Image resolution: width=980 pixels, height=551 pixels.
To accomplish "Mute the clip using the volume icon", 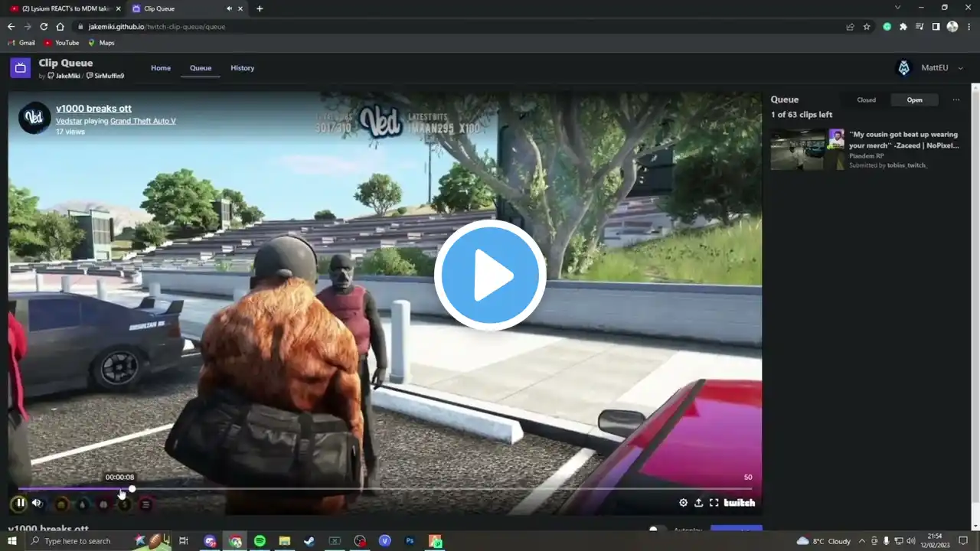I will (x=37, y=504).
